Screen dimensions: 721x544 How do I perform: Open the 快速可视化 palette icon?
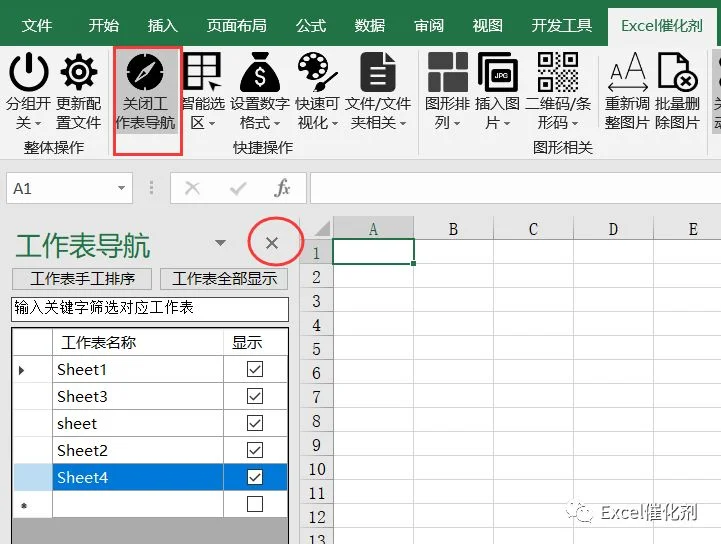point(317,72)
